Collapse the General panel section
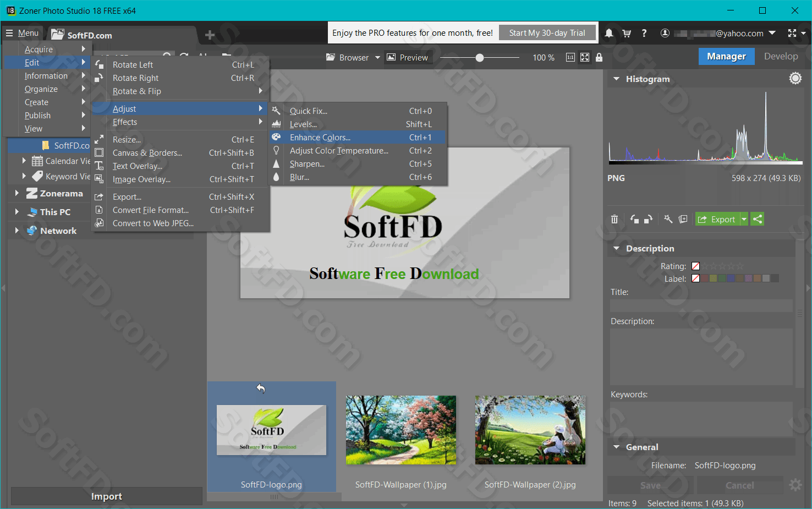The image size is (812, 509). 617,447
